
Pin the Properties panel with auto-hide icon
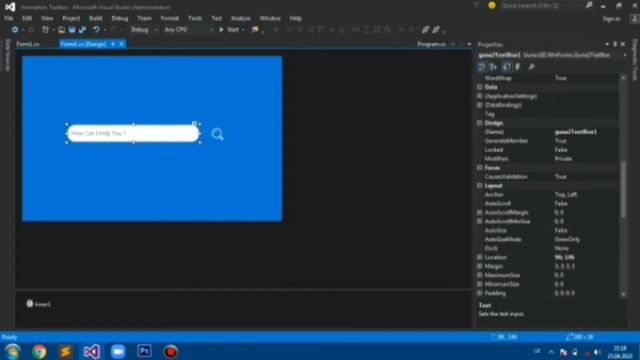[x=615, y=44]
